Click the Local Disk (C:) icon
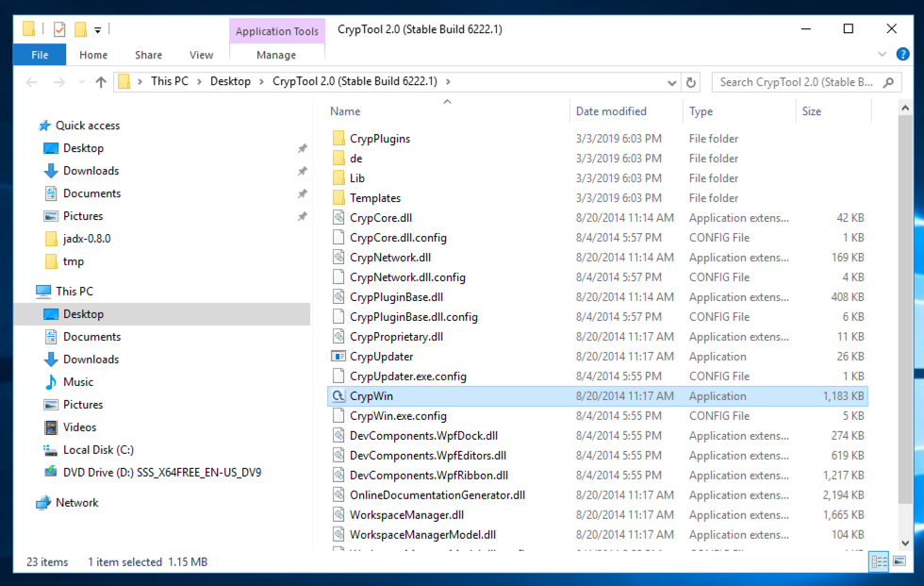 point(51,450)
